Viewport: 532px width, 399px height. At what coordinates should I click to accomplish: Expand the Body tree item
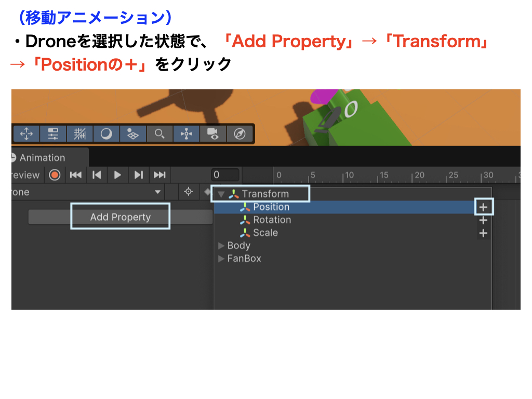tap(222, 246)
